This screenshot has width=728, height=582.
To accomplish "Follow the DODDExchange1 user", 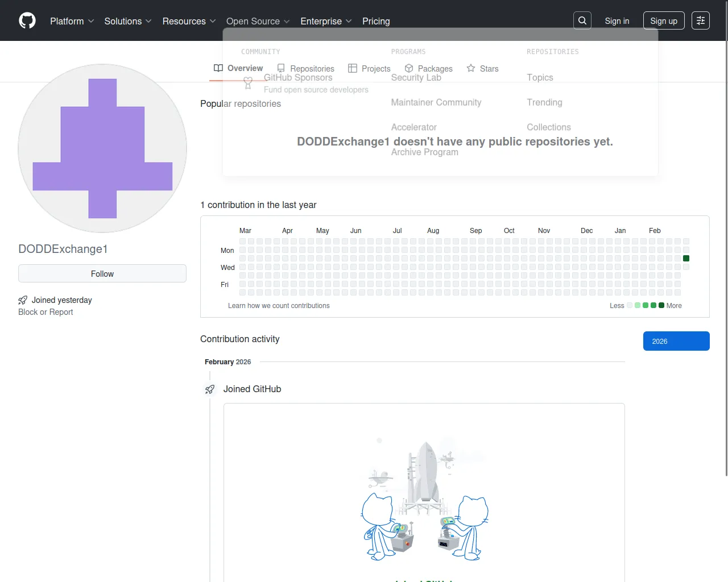I will tap(102, 273).
